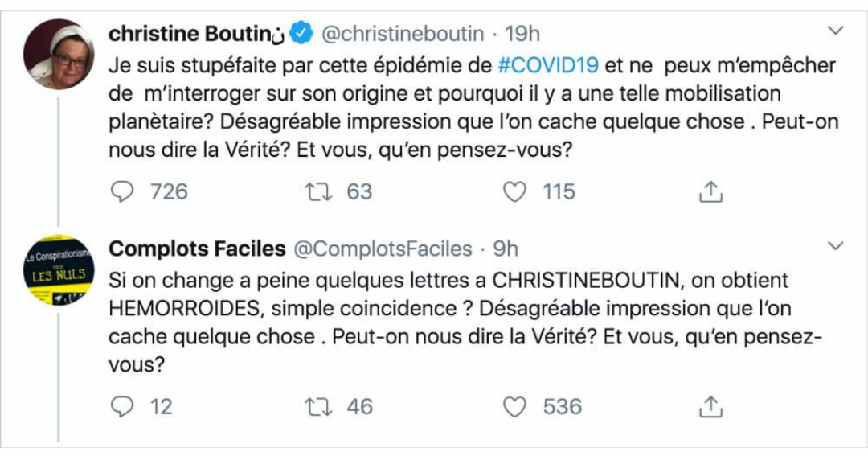Expand options chevron on Boutin's tweet
This screenshot has height=456, width=868.
pos(836,31)
